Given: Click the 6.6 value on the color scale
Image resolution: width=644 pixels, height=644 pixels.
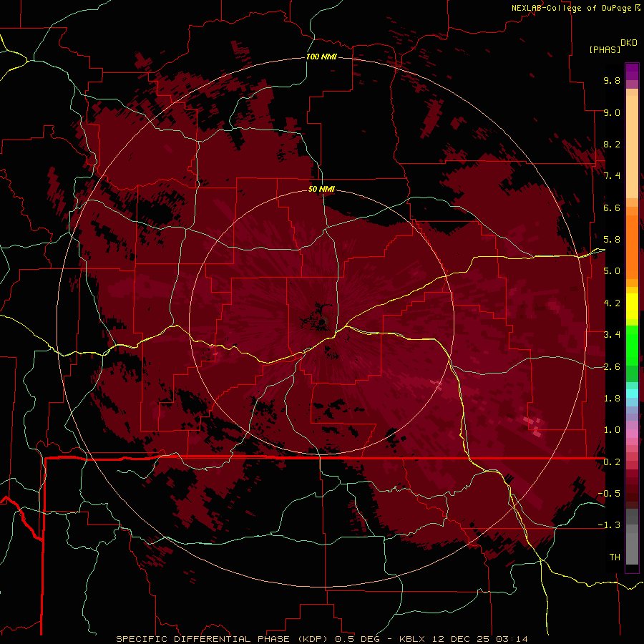Looking at the screenshot, I should point(612,208).
